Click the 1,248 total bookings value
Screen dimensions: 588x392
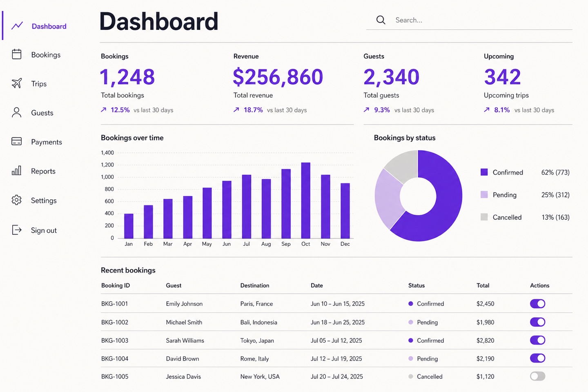(127, 77)
